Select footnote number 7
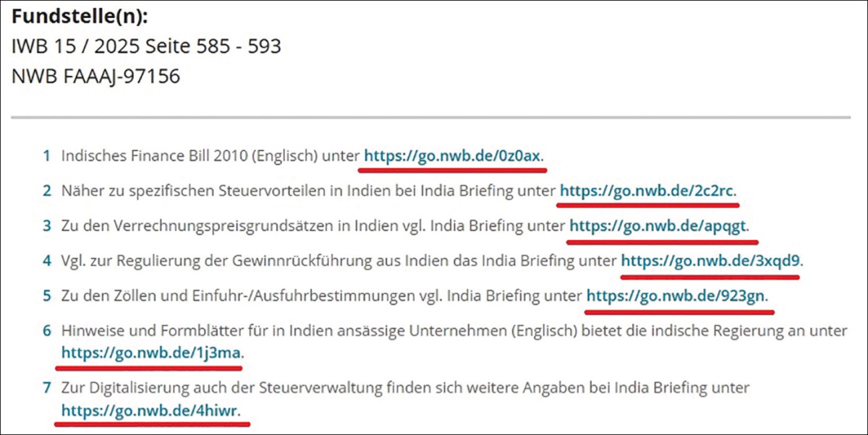This screenshot has height=435, width=868. 46,388
